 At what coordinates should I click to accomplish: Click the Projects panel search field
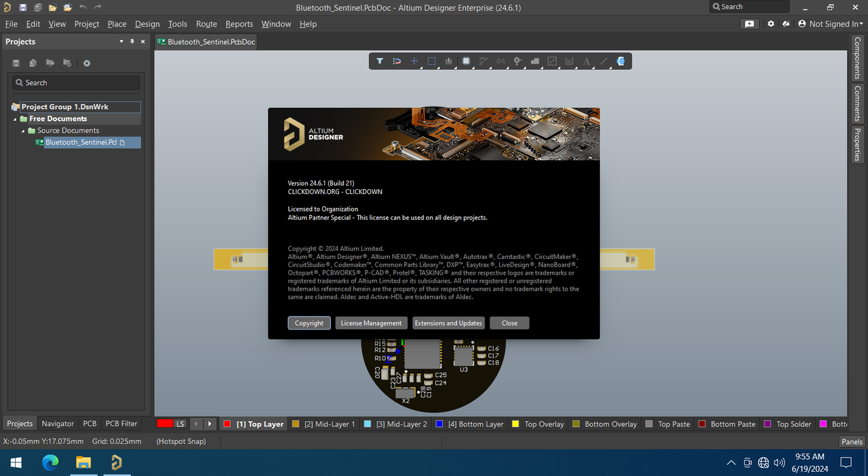[x=76, y=83]
